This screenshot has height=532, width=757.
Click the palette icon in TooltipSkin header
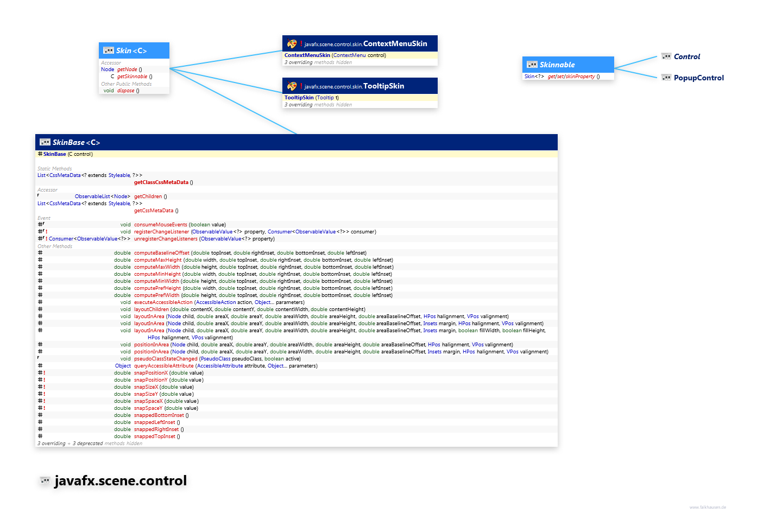(x=292, y=86)
